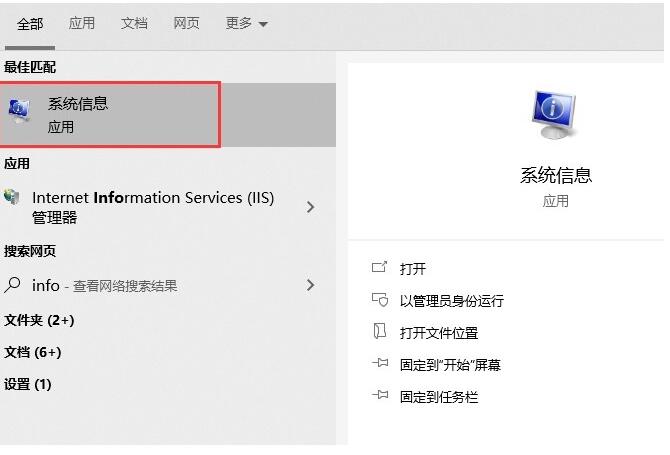Click the shield icon for 以管理员身份运行
This screenshot has height=455, width=670.
379,299
